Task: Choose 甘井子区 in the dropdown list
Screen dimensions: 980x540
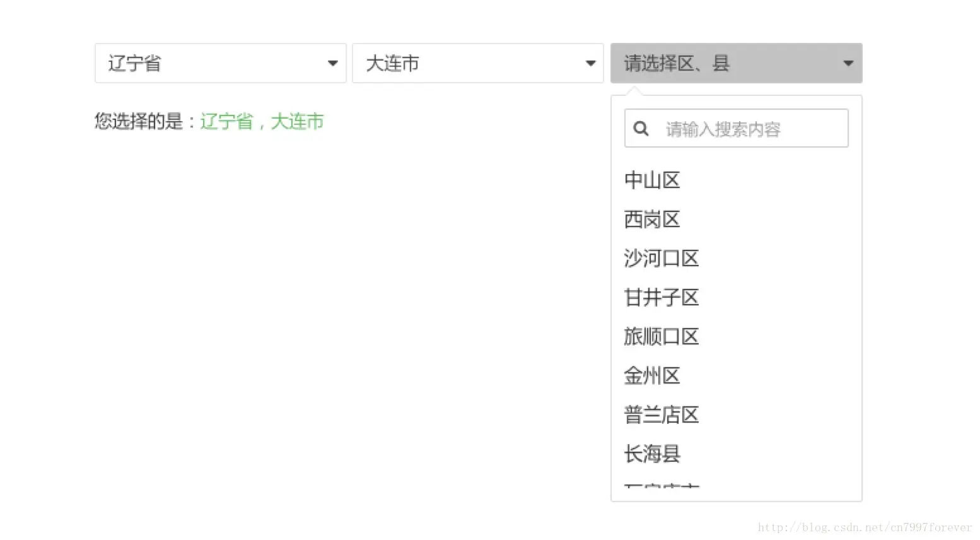Action: pos(661,298)
